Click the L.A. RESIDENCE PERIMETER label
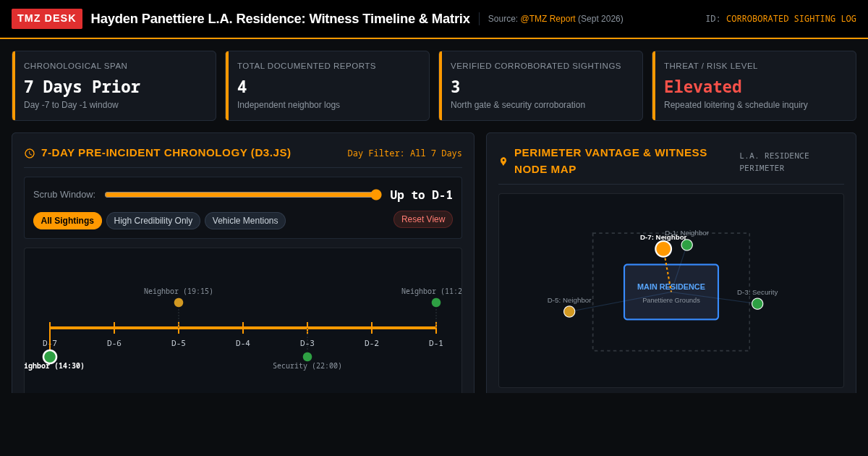This screenshot has height=456, width=868. pyautogui.click(x=774, y=162)
